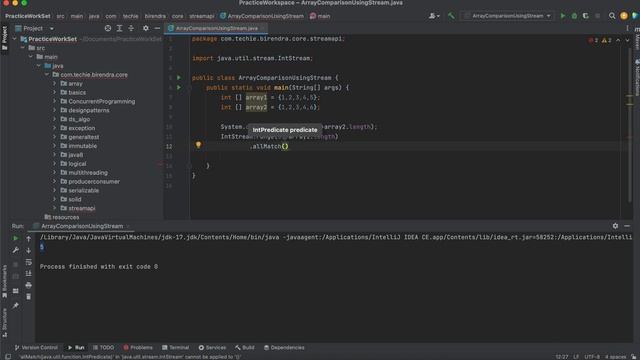Select the streamapi package
This screenshot has height=360, width=640.
pos(82,208)
